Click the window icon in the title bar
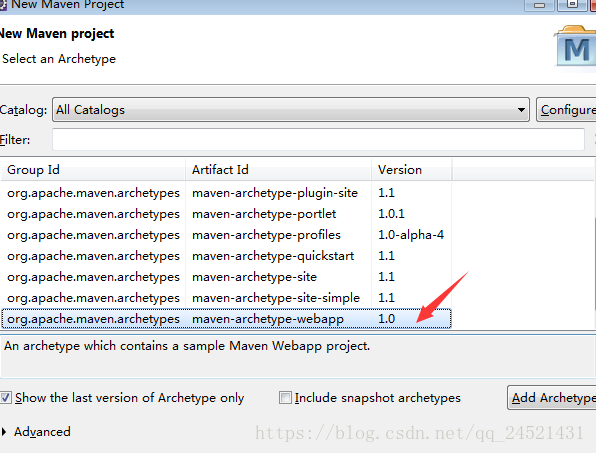 3,5
